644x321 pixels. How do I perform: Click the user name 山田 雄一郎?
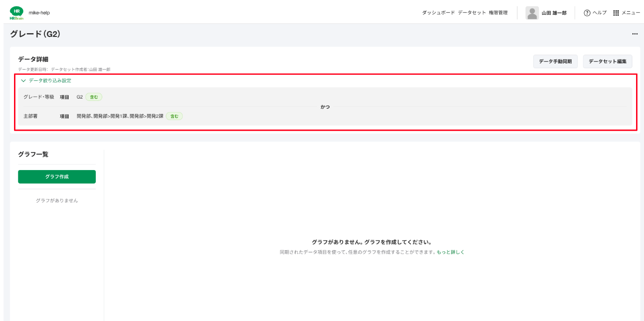(554, 13)
